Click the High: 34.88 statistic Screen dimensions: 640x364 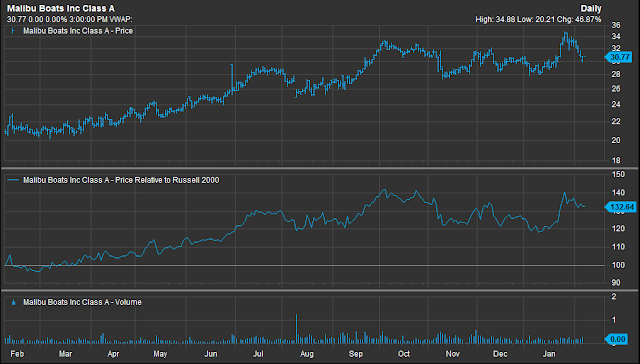(495, 19)
